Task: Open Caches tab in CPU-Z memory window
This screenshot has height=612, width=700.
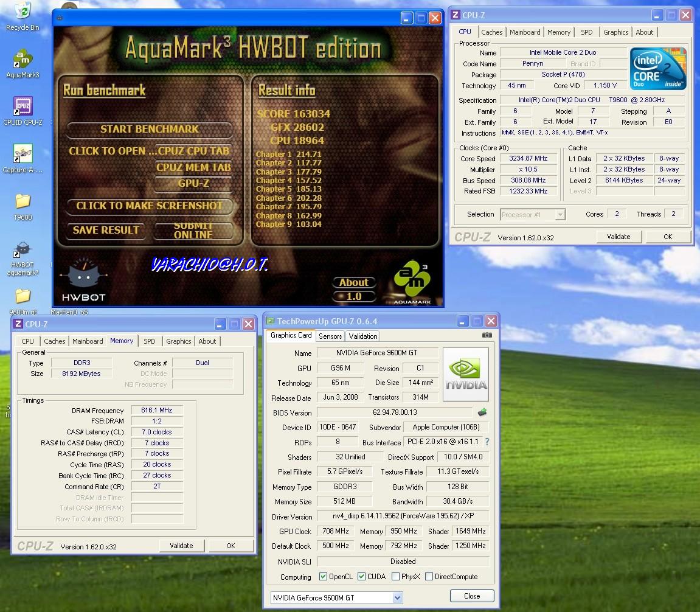Action: (x=55, y=341)
